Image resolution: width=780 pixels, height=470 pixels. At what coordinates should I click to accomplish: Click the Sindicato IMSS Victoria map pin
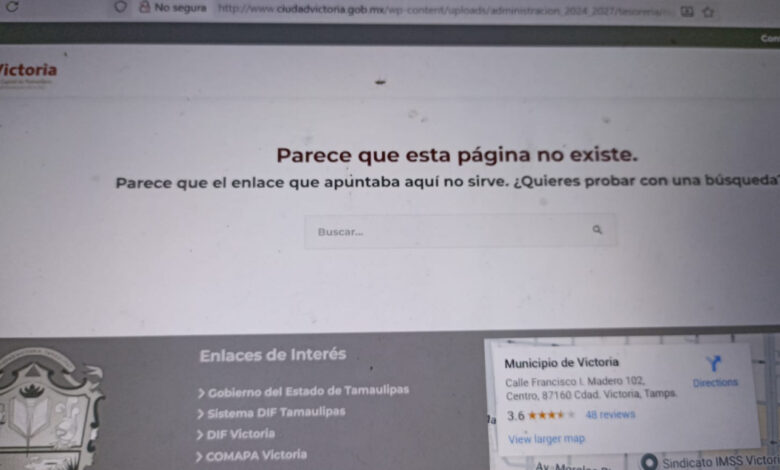click(x=648, y=461)
